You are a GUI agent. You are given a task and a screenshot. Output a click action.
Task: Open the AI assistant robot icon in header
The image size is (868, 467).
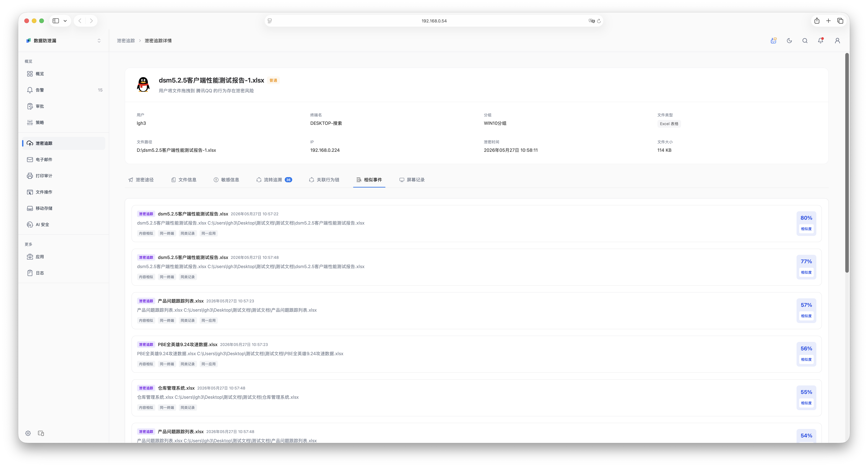(773, 40)
